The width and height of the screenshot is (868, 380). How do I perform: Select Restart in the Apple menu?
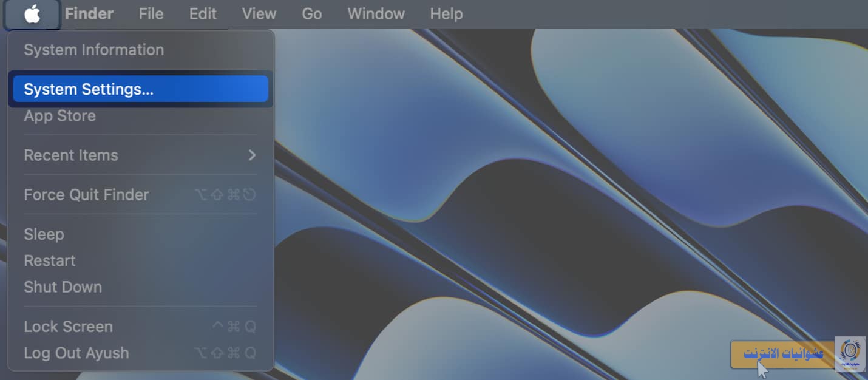point(140,260)
